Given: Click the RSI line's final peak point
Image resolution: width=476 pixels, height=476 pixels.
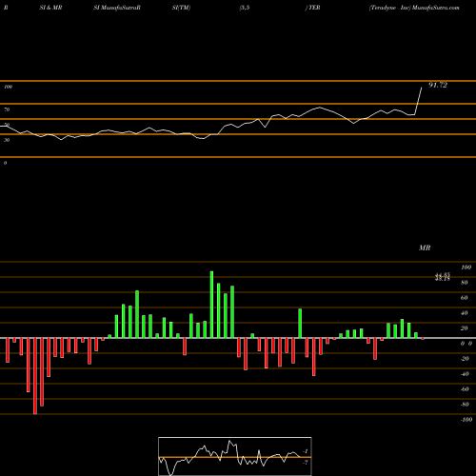Looking at the screenshot, I should click(422, 88).
